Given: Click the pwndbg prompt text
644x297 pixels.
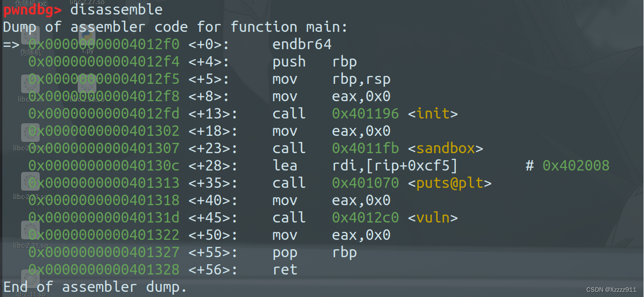Looking at the screenshot, I should pyautogui.click(x=32, y=9).
